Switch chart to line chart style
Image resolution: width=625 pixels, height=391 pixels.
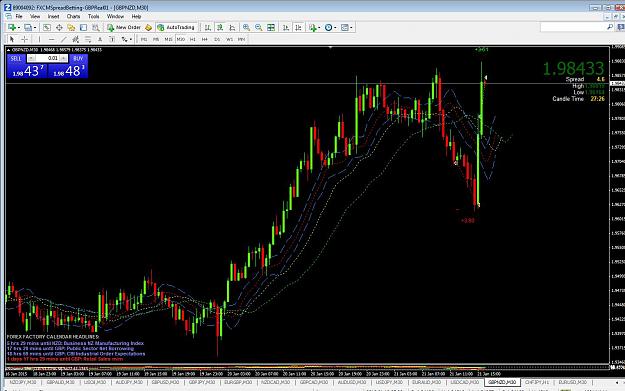[232, 28]
